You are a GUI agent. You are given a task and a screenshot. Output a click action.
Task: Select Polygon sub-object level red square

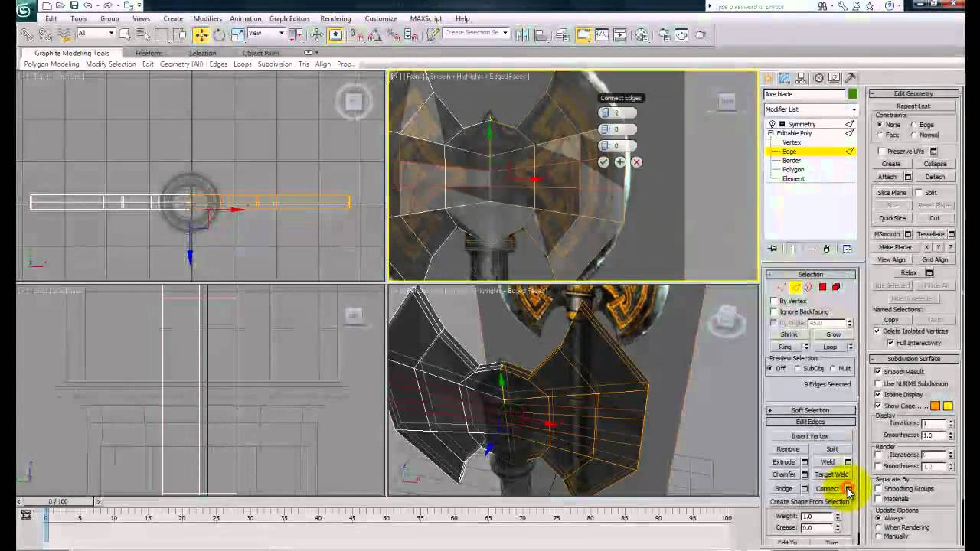(x=822, y=287)
